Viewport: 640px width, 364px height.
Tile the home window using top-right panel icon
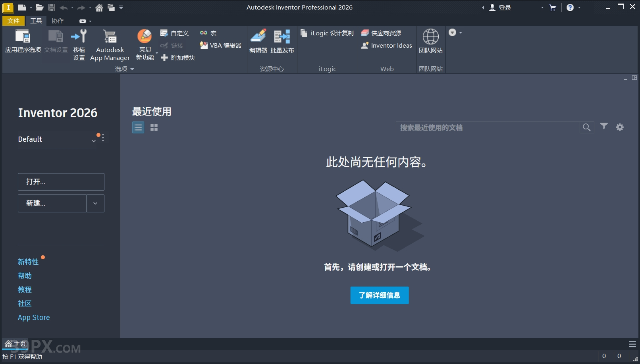coord(634,78)
